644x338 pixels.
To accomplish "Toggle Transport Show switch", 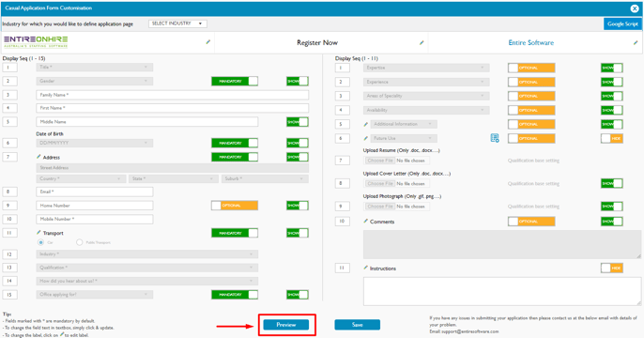I will coord(298,233).
